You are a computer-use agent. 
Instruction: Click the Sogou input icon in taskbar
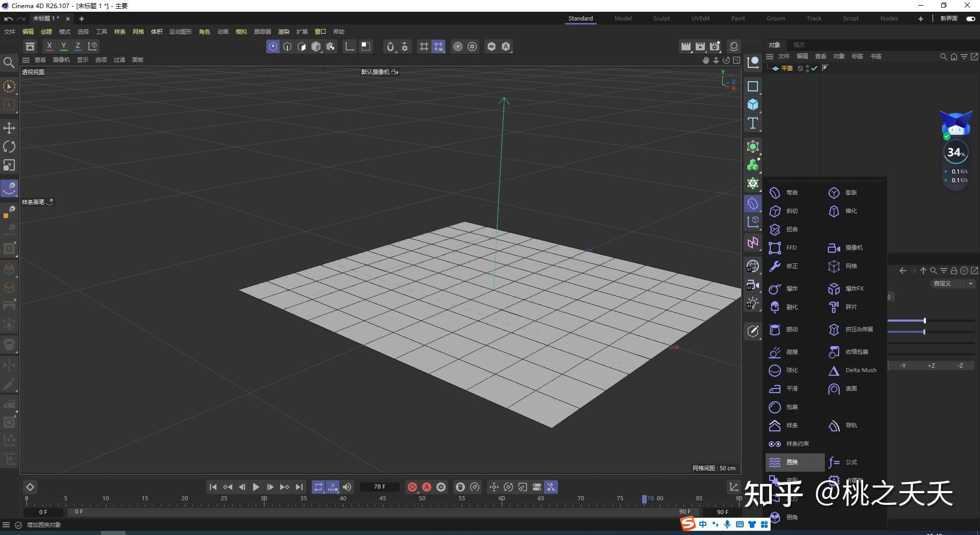coord(688,524)
